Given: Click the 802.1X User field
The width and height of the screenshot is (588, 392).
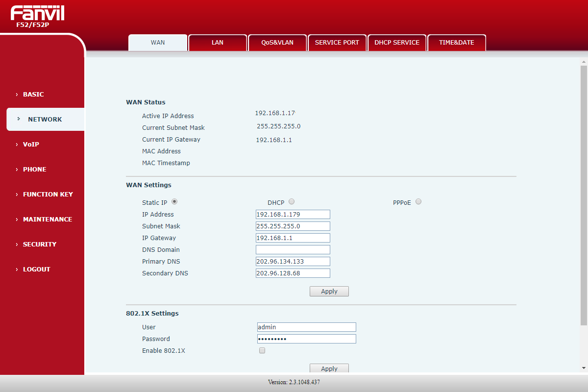Looking at the screenshot, I should pyautogui.click(x=307, y=327).
